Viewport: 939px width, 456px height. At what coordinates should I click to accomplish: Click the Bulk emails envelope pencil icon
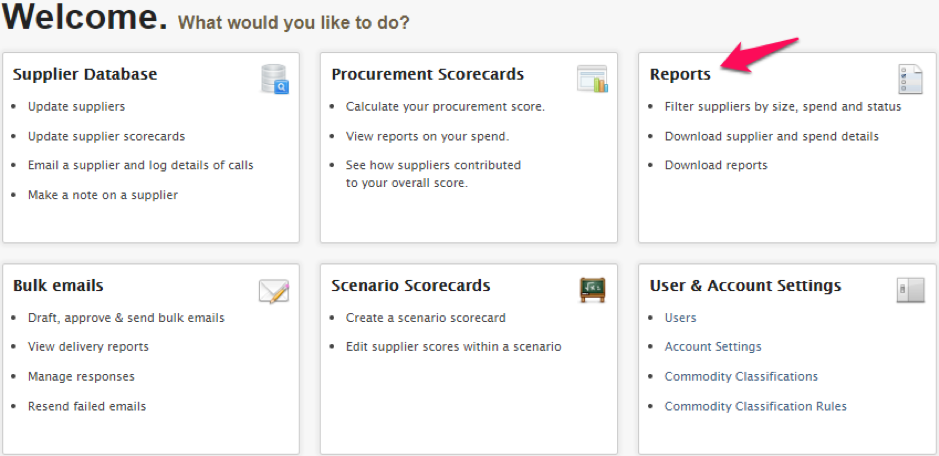point(274,291)
